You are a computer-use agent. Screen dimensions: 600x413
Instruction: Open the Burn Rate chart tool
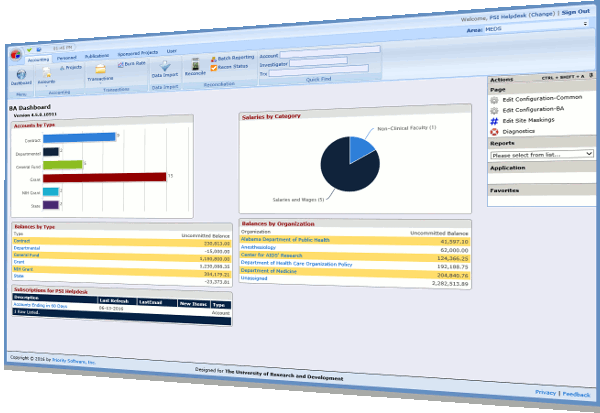click(x=132, y=64)
